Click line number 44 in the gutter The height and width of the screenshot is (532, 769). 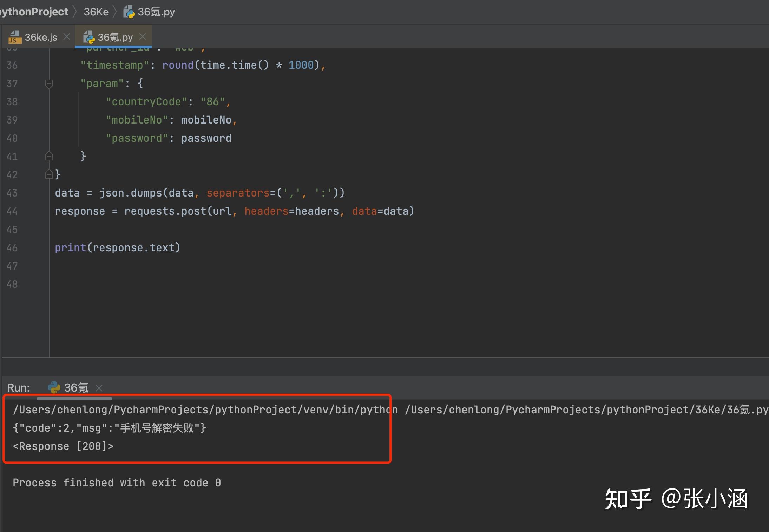click(x=12, y=211)
